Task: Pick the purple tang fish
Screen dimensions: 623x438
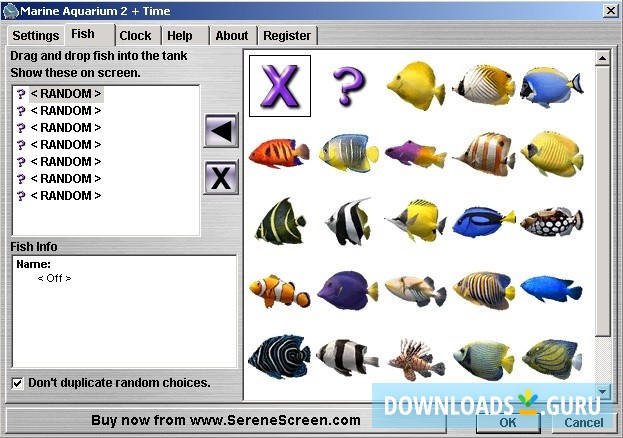Action: pos(348,291)
